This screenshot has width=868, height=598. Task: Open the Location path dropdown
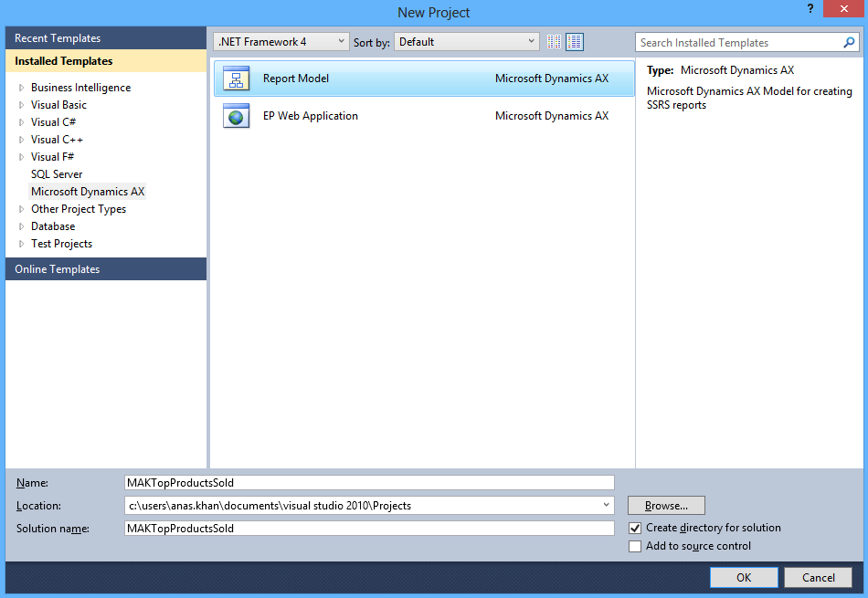(607, 505)
